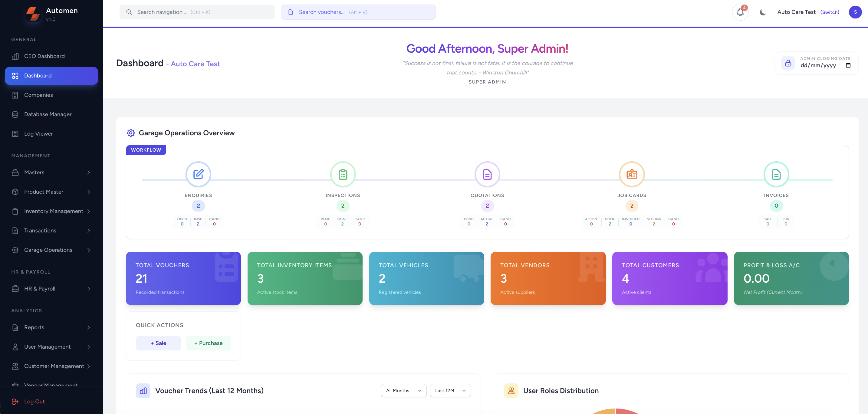Open the Total Customers card

669,278
